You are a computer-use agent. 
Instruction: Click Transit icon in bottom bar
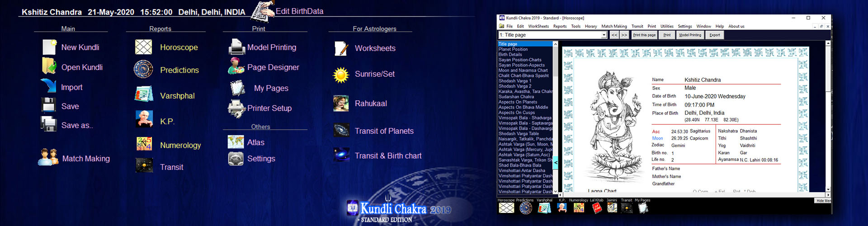627,207
